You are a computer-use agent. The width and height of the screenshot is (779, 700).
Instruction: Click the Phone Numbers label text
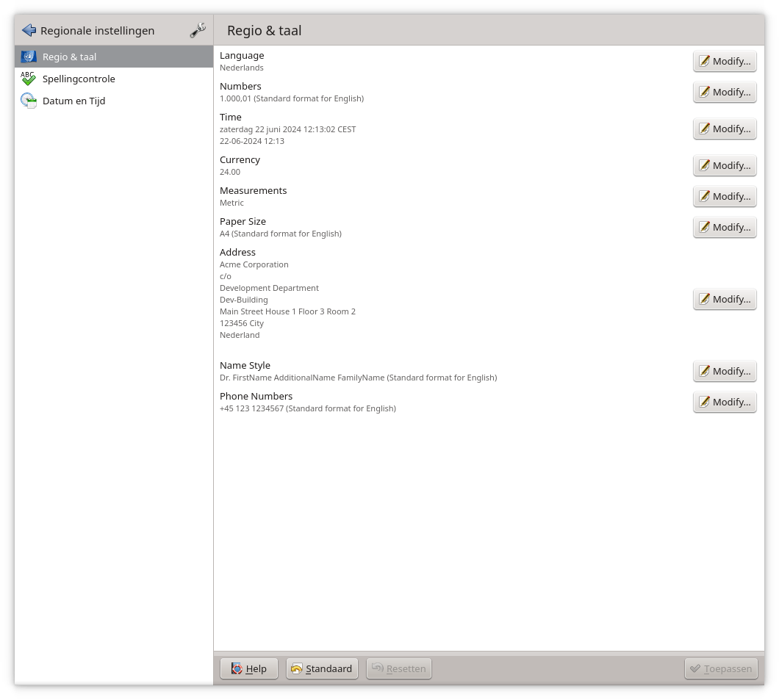pos(256,396)
